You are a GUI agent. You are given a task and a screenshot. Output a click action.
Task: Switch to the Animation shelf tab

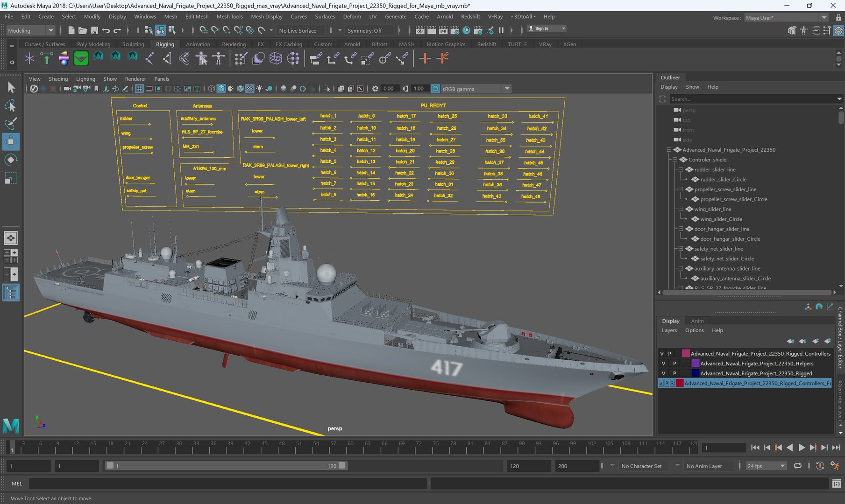pos(198,44)
